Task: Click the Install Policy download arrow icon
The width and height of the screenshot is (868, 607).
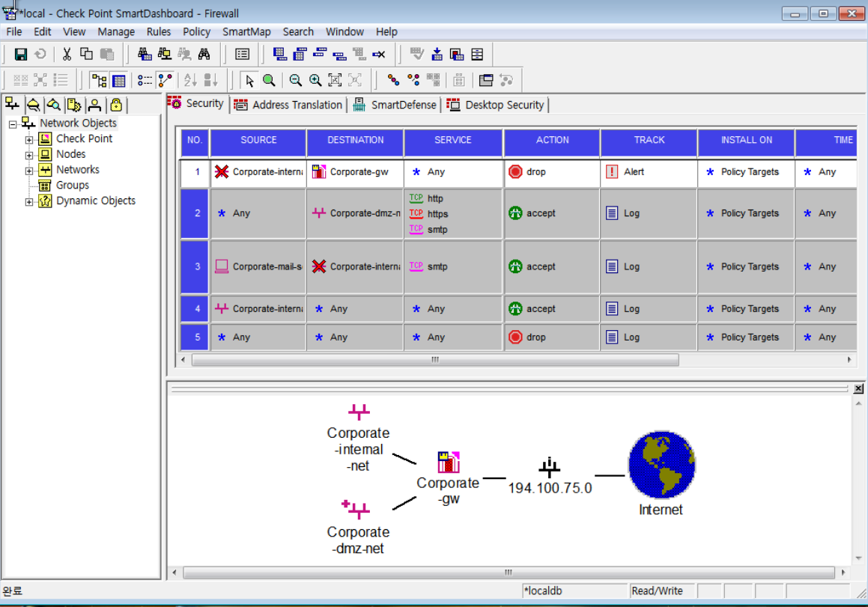Action: (x=437, y=54)
